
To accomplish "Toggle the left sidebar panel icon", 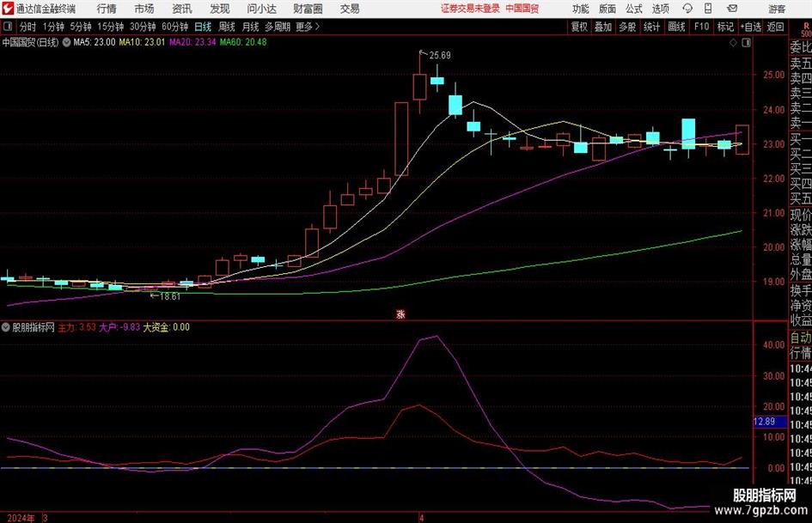I will [8, 27].
